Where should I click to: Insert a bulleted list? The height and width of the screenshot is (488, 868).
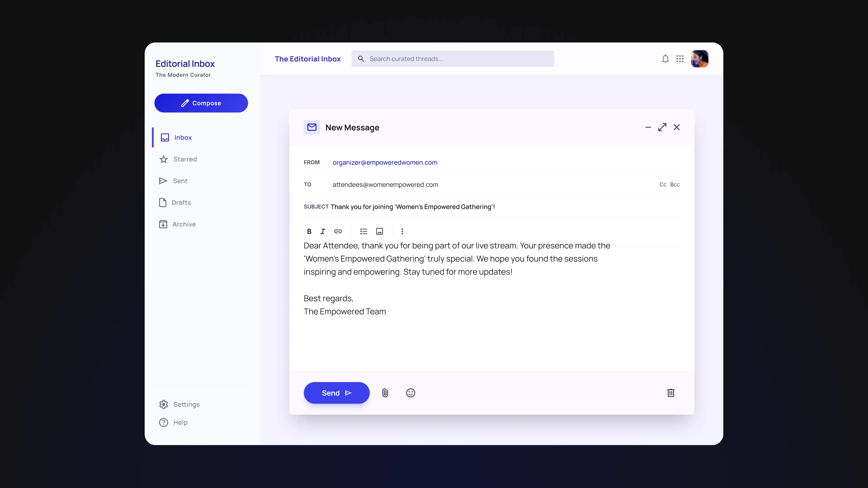(x=363, y=231)
